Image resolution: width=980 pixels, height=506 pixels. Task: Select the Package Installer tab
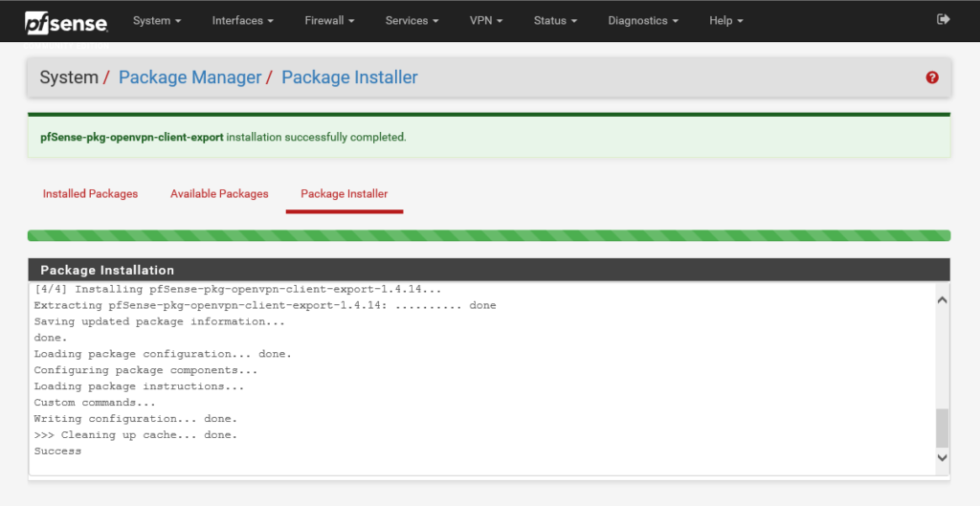click(345, 193)
